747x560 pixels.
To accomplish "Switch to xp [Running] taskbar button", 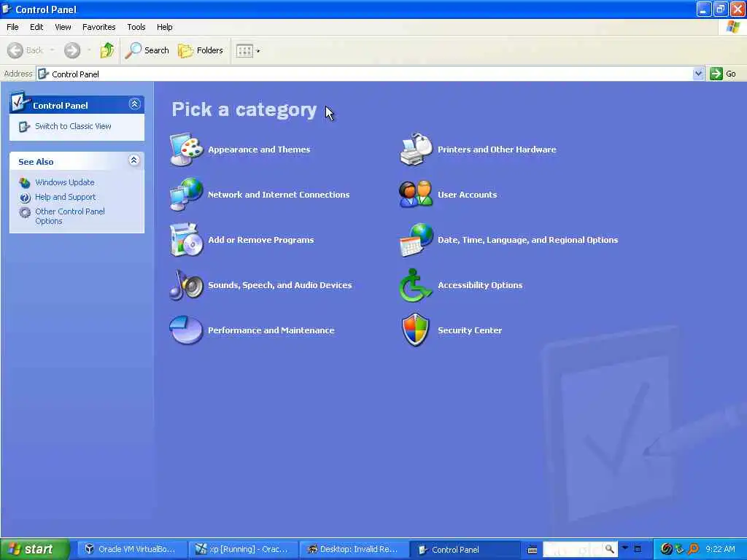I will [242, 550].
